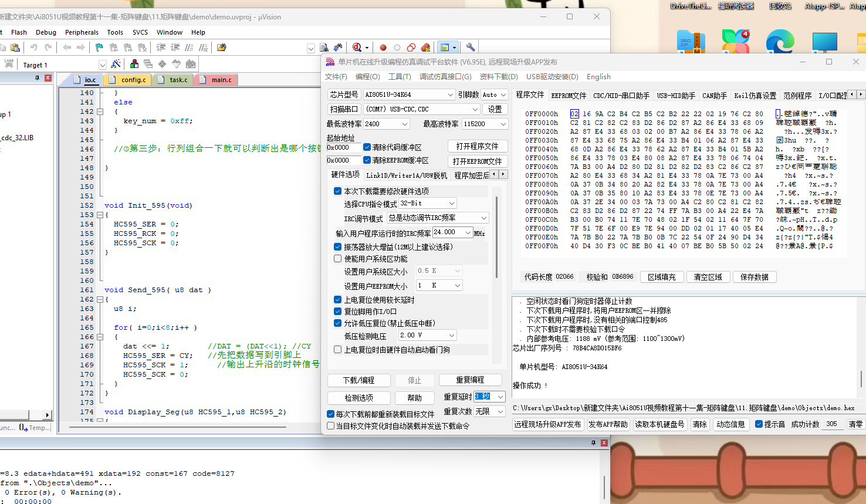Open Find in Files folder icon
Viewport: 866px width, 504px height.
[x=221, y=48]
